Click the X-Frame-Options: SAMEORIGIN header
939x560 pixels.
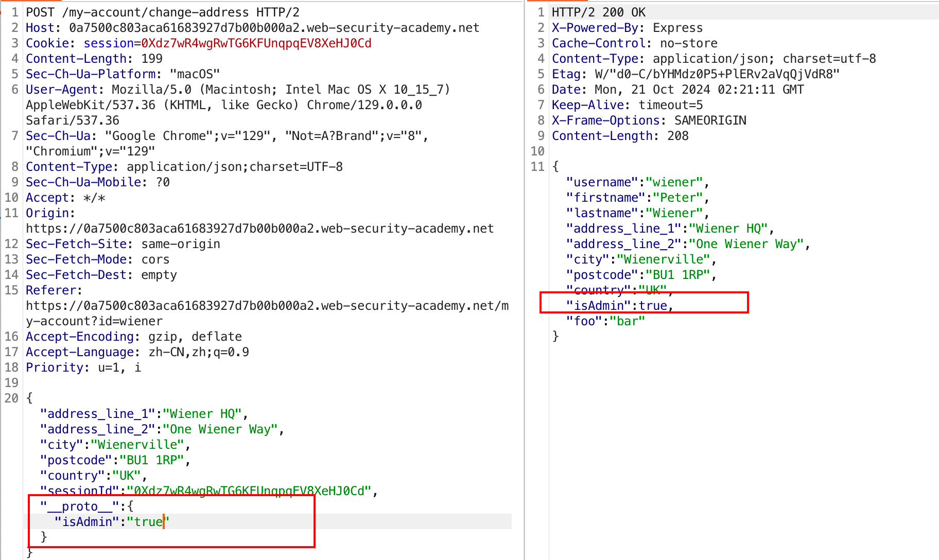pyautogui.click(x=649, y=120)
